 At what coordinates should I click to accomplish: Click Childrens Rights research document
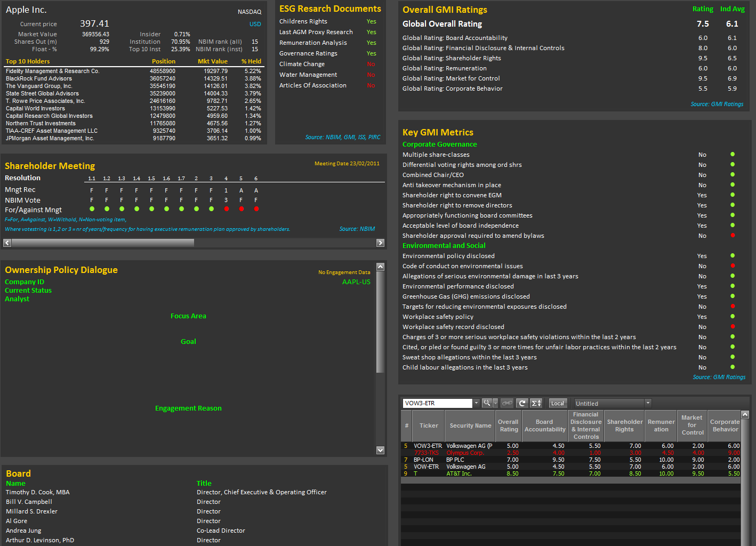click(x=303, y=21)
